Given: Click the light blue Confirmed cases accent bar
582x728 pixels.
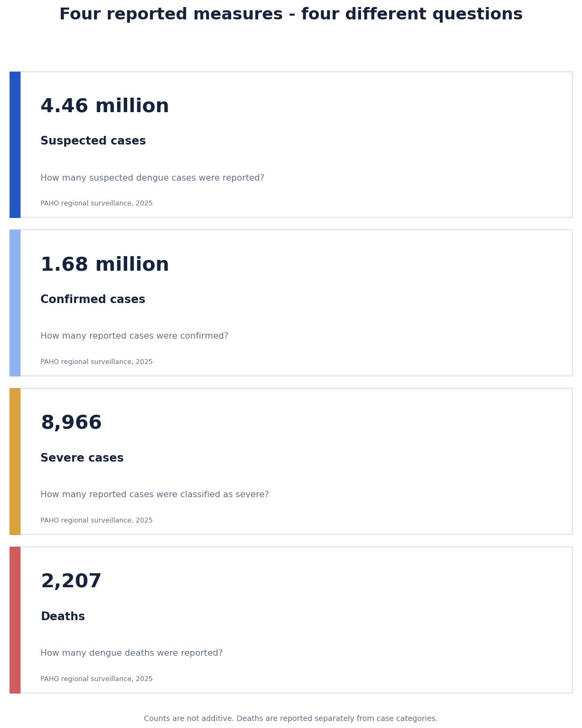Looking at the screenshot, I should point(15,303).
